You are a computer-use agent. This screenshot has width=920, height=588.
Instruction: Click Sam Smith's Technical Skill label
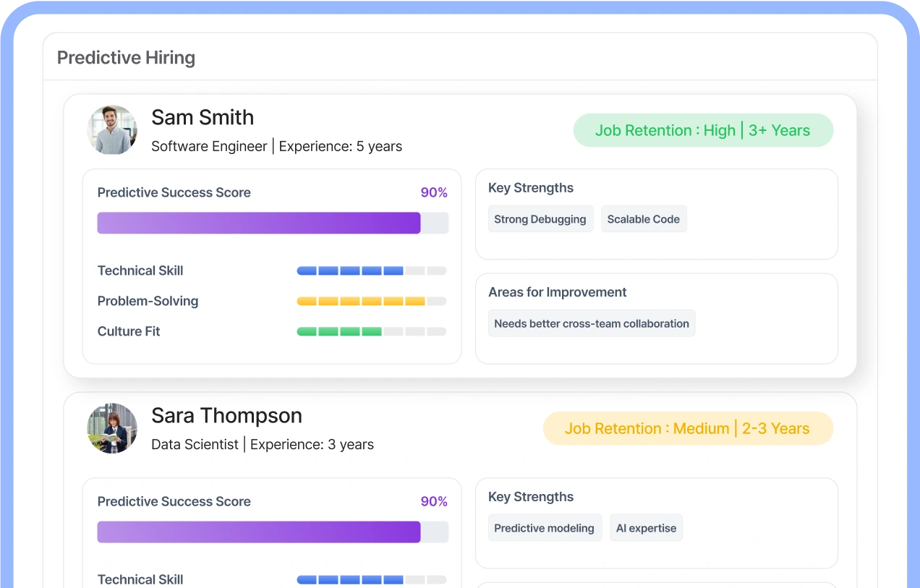[140, 270]
